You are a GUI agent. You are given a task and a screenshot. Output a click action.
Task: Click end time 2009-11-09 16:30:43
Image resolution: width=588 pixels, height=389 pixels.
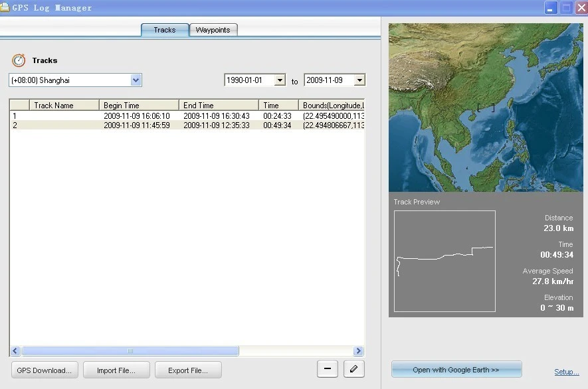217,116
